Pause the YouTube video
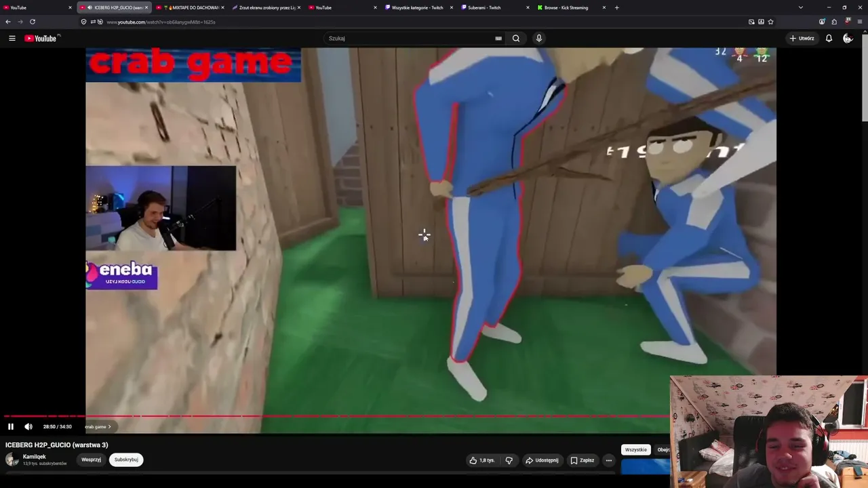This screenshot has height=488, width=868. click(11, 426)
